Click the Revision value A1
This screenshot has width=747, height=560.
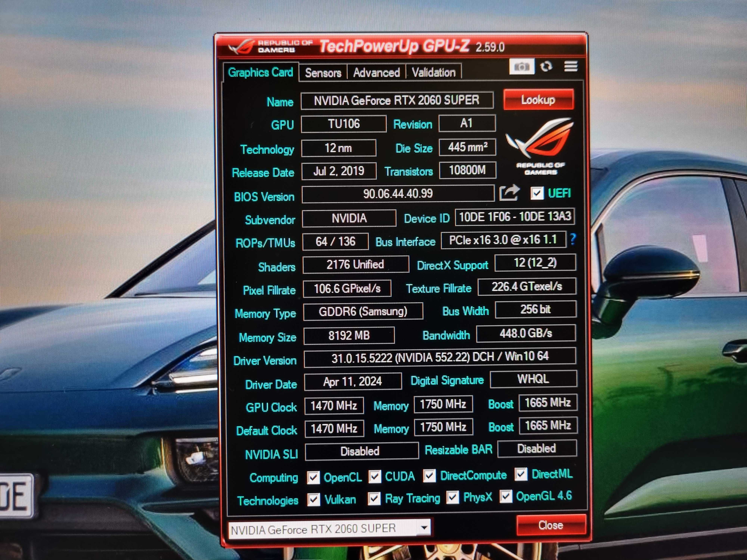pos(467,123)
